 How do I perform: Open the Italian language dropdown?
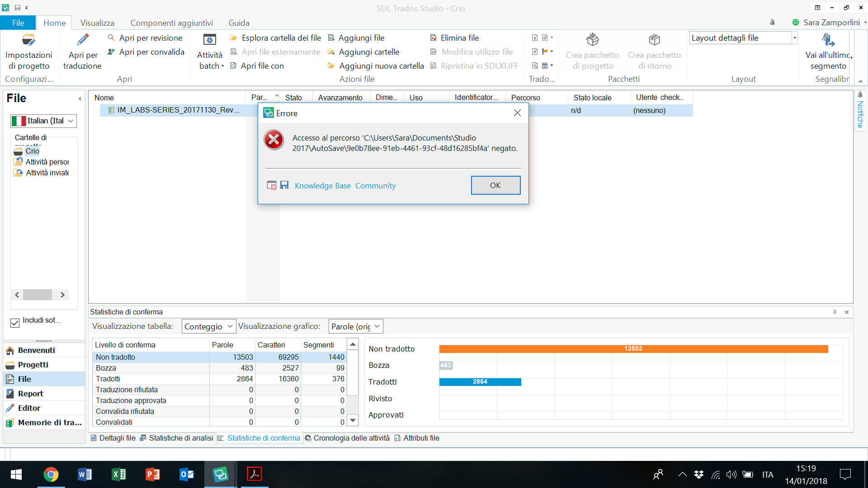pyautogui.click(x=71, y=121)
